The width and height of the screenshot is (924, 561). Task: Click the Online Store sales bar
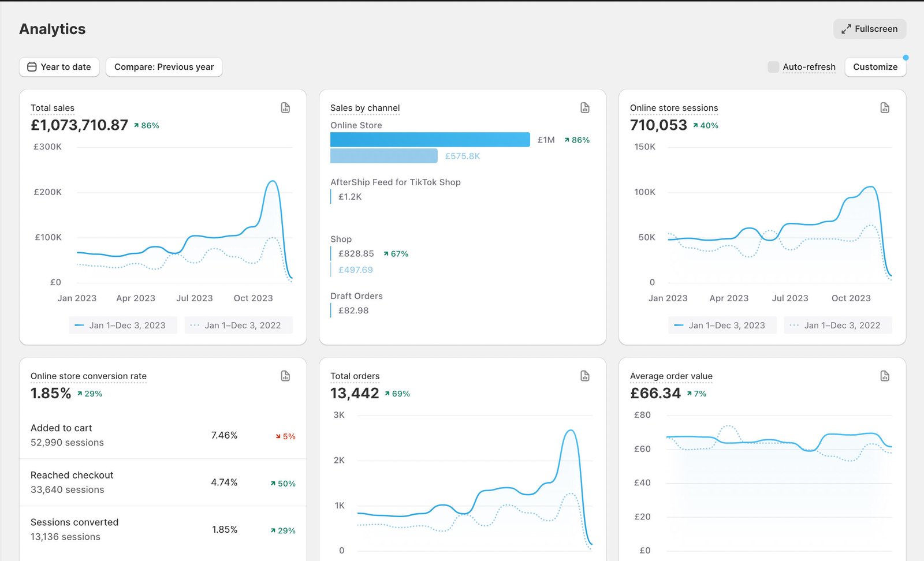[430, 139]
